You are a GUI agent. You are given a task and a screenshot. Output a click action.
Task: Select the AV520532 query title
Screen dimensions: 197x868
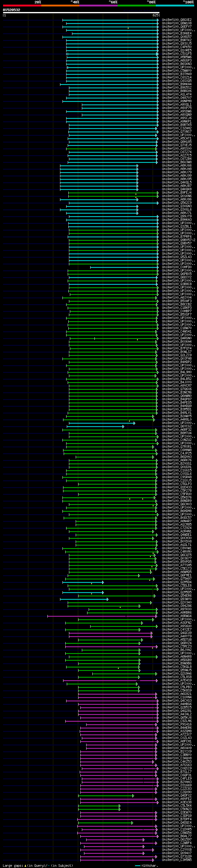(x=11, y=10)
